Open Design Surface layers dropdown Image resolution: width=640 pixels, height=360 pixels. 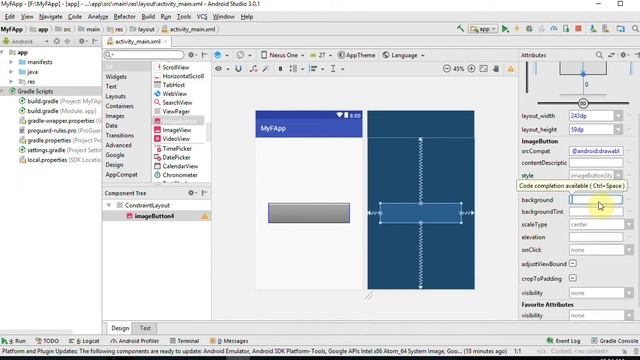click(x=221, y=55)
